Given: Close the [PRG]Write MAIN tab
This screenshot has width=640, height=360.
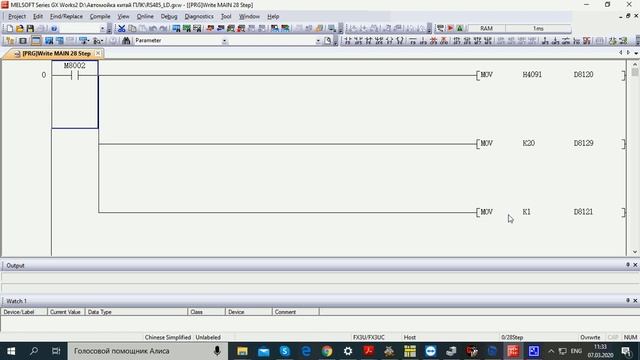Looking at the screenshot, I should pos(98,53).
